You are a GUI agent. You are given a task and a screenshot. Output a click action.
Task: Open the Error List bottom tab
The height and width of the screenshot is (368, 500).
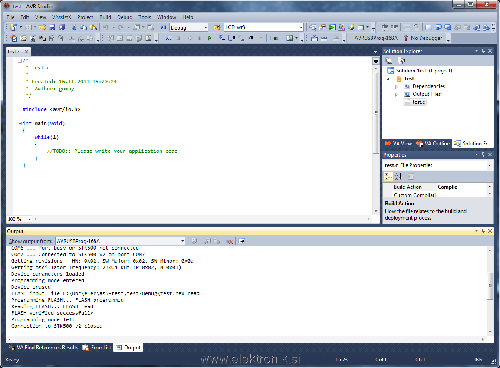point(97,347)
